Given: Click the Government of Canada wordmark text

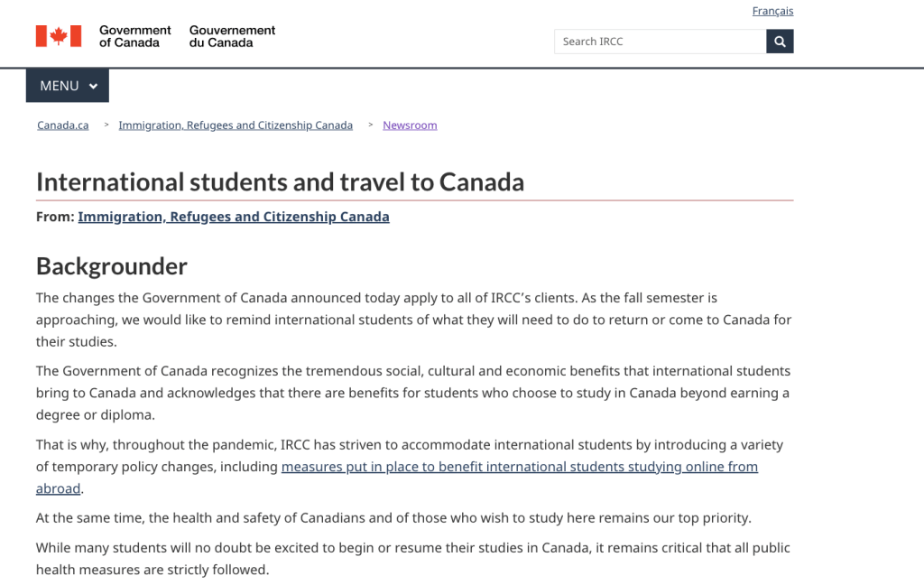Looking at the screenshot, I should click(x=135, y=36).
